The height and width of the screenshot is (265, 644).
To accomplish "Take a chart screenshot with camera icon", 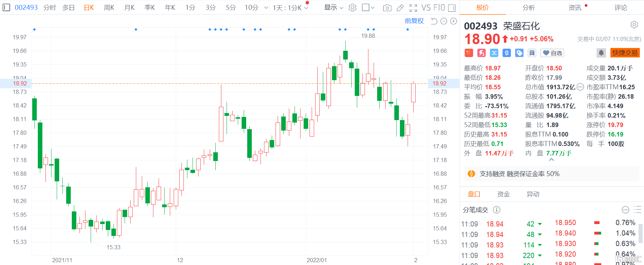I will (387, 8).
